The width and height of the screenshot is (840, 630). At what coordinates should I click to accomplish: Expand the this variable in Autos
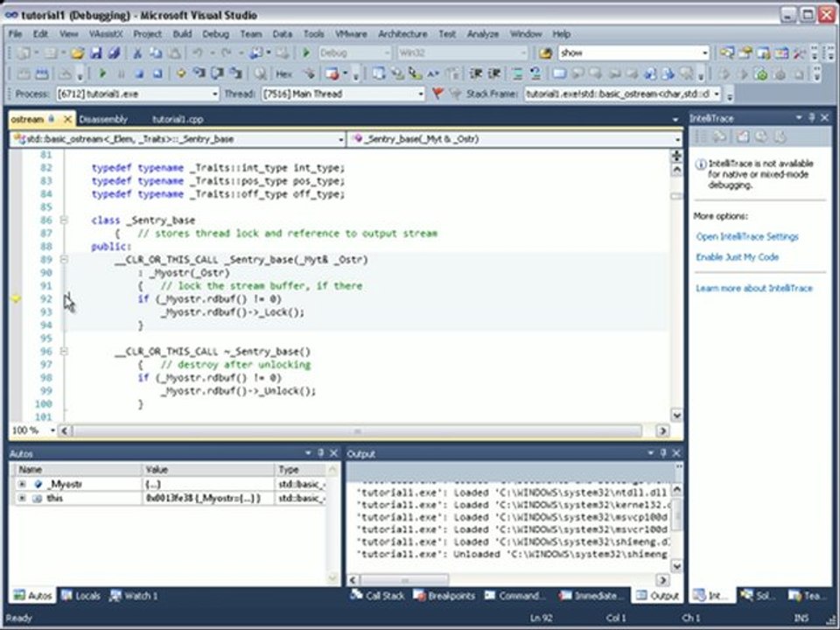point(22,498)
